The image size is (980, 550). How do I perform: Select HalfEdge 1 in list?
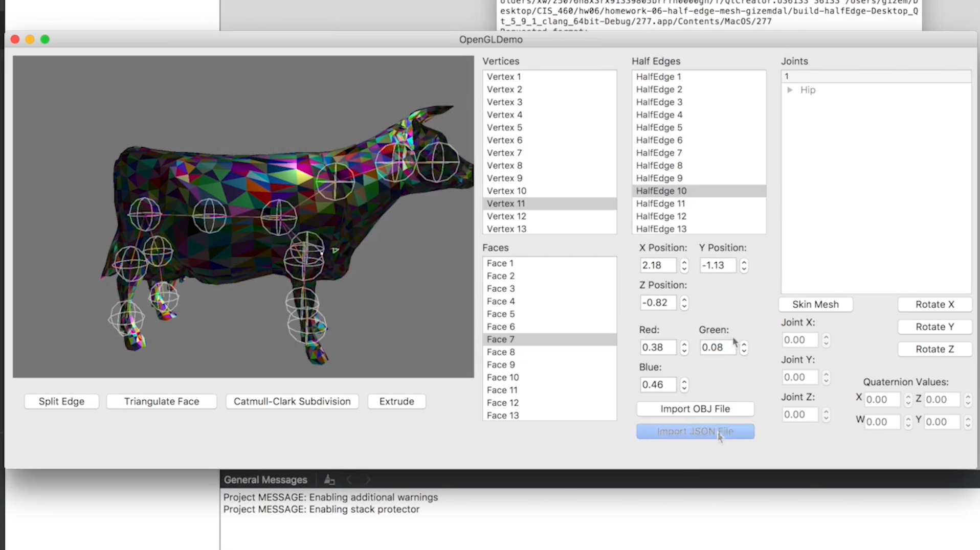(699, 77)
